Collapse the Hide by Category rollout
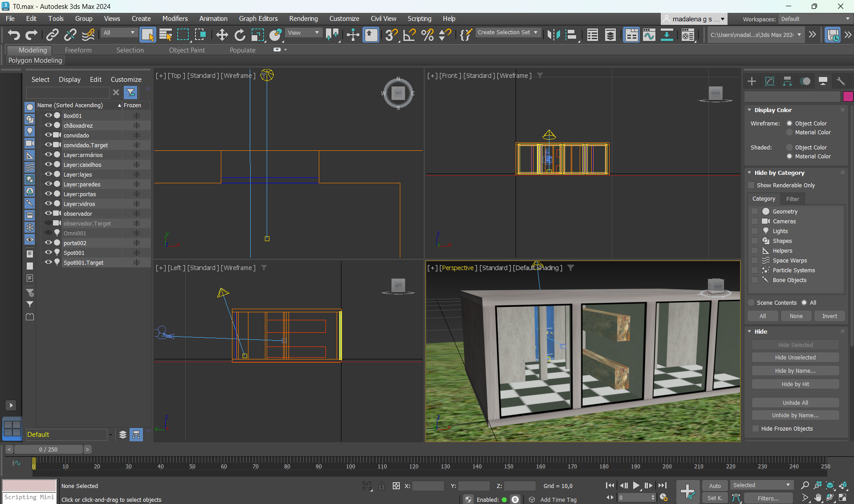Screen dimensions: 854x504 (779, 173)
